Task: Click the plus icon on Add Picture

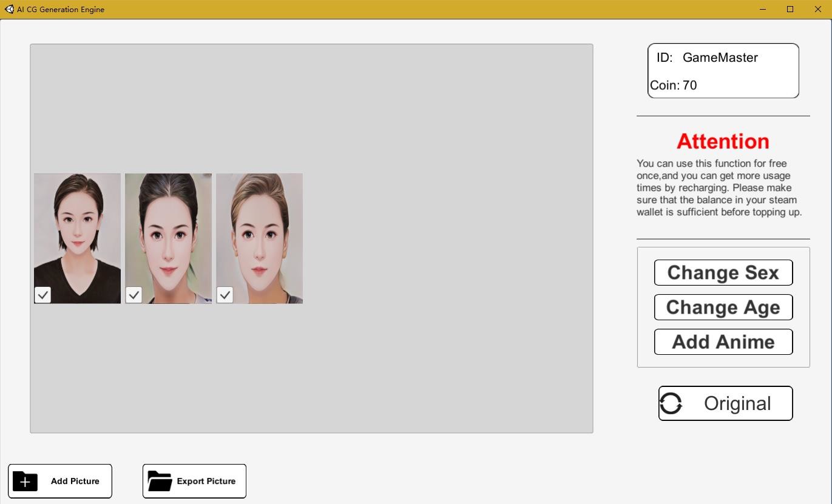Action: (24, 481)
